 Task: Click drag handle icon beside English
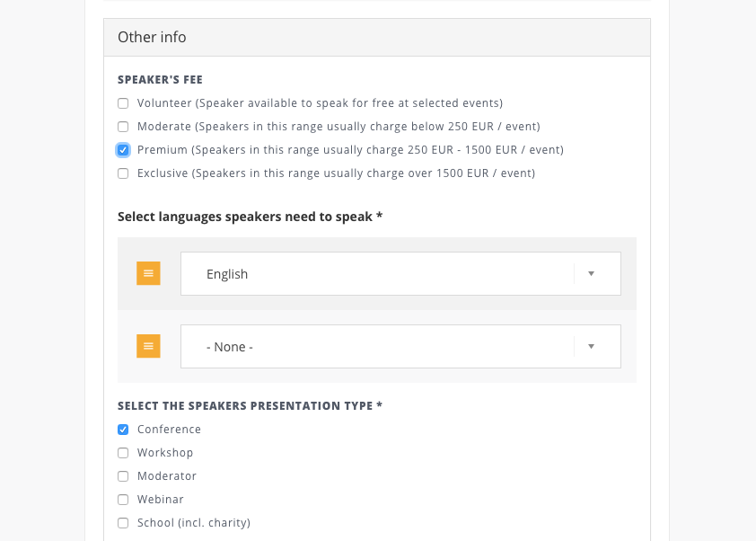click(x=148, y=273)
